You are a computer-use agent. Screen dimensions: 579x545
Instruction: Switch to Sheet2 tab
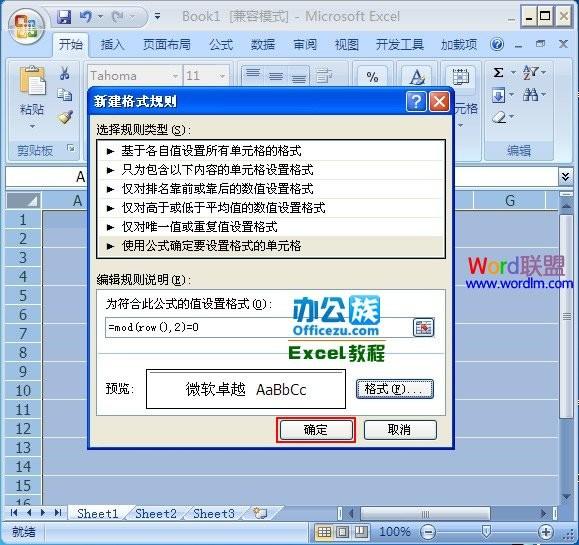155,514
